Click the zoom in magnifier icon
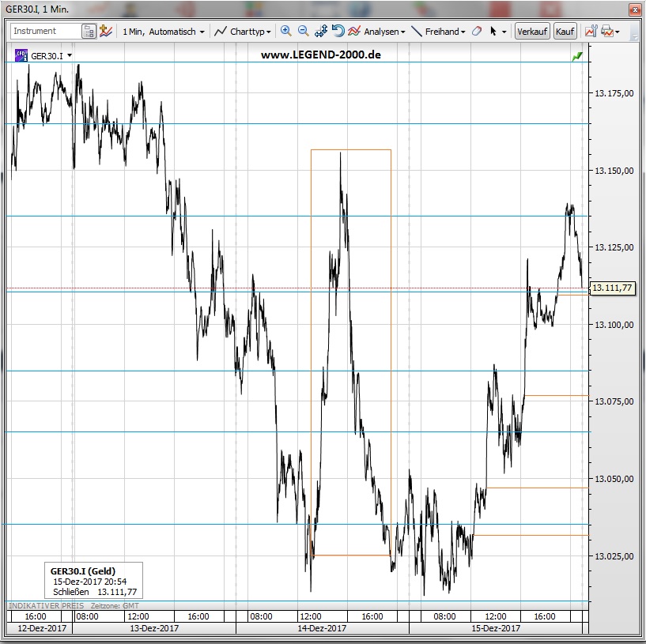The height and width of the screenshot is (644, 646). pyautogui.click(x=286, y=32)
